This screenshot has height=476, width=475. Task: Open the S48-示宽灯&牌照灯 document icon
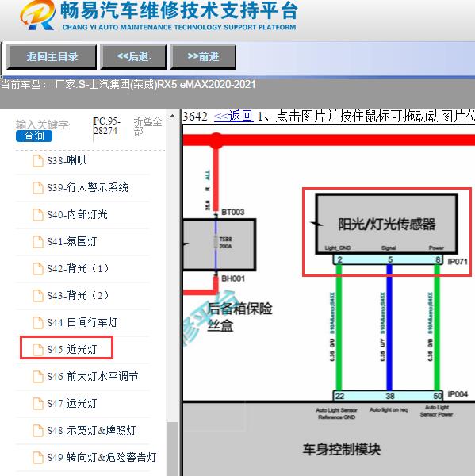pyautogui.click(x=38, y=431)
